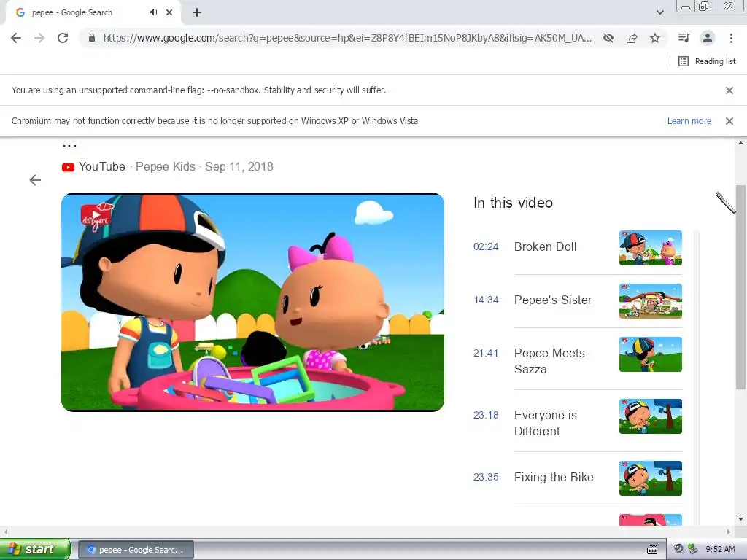Click the Learn more link

(689, 121)
